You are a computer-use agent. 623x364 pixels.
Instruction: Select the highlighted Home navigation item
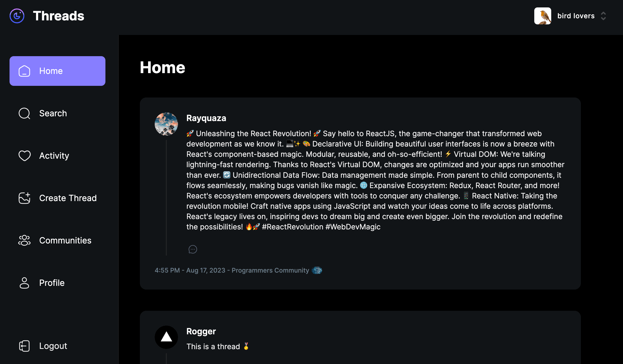pos(57,71)
